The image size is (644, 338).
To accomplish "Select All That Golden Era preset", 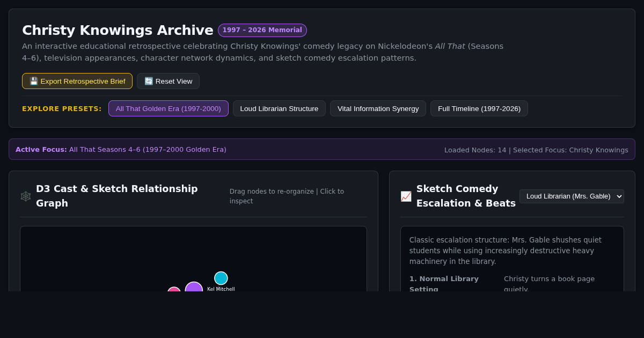I will tap(169, 108).
